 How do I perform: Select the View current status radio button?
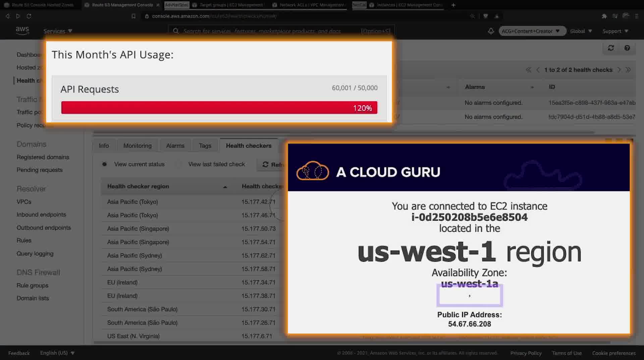point(105,164)
